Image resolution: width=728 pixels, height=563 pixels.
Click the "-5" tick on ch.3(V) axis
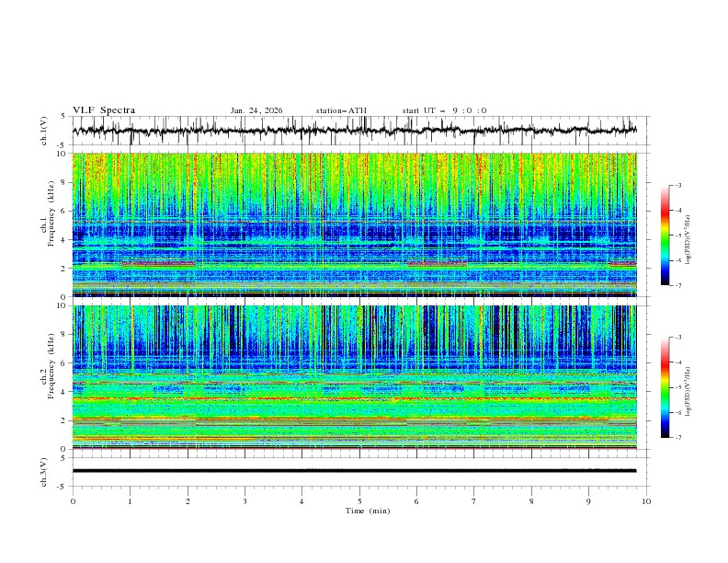tap(63, 487)
